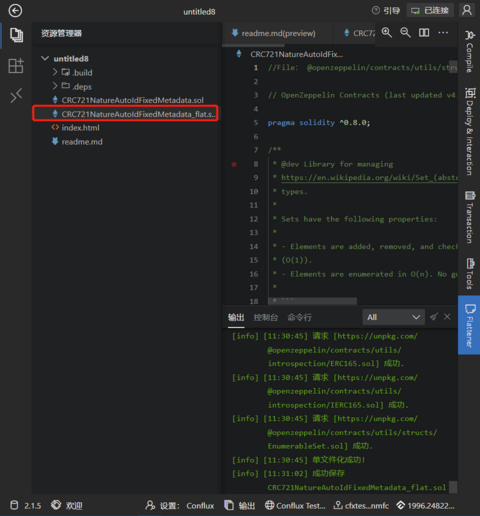The image size is (480, 516).
Task: Open index.html in the explorer
Action: 76,128
